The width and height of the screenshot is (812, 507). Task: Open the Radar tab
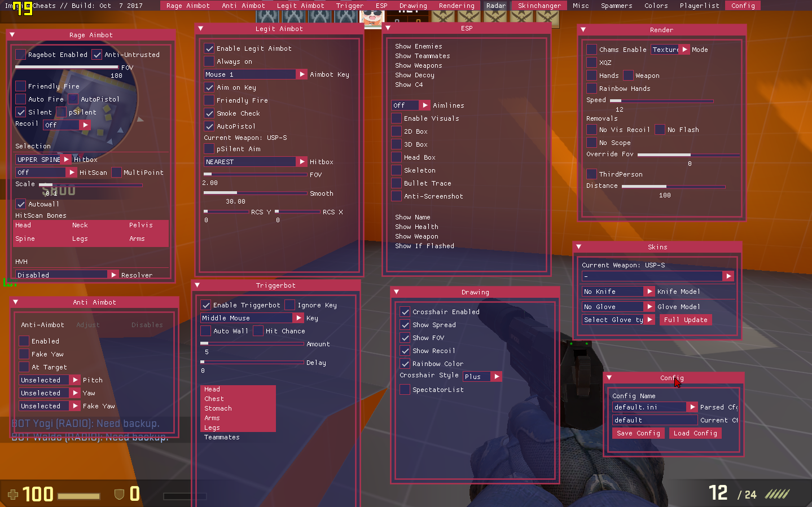click(x=496, y=6)
